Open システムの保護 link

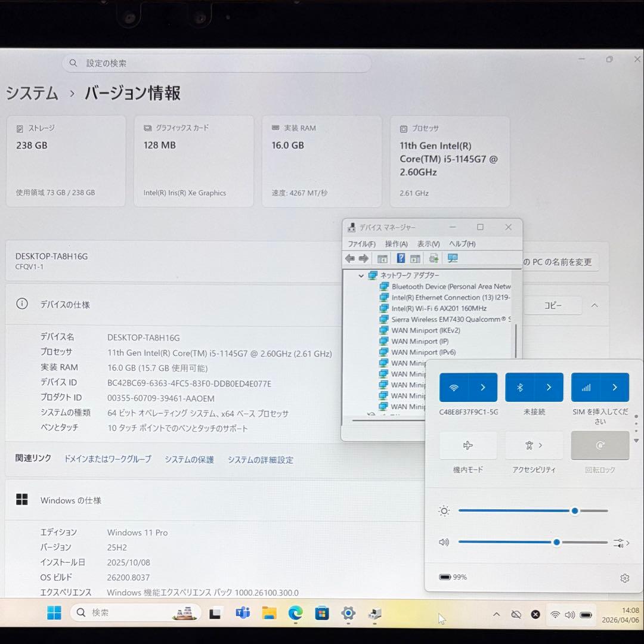pos(190,460)
